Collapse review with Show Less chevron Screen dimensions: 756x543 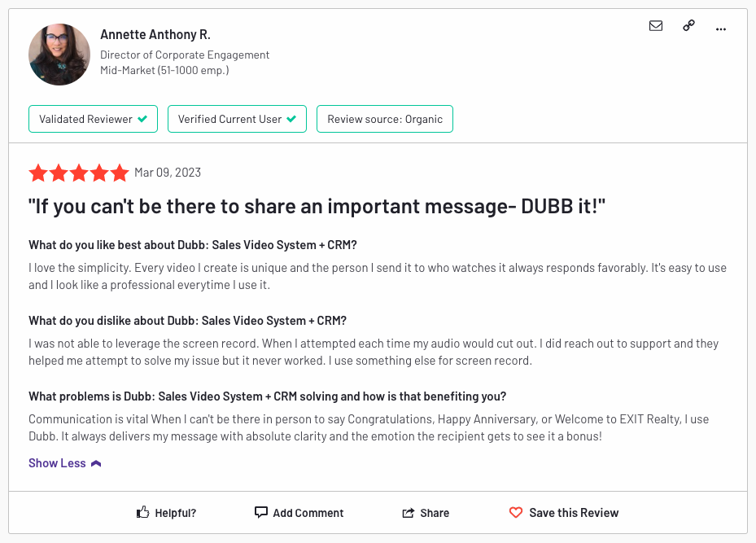tap(96, 463)
